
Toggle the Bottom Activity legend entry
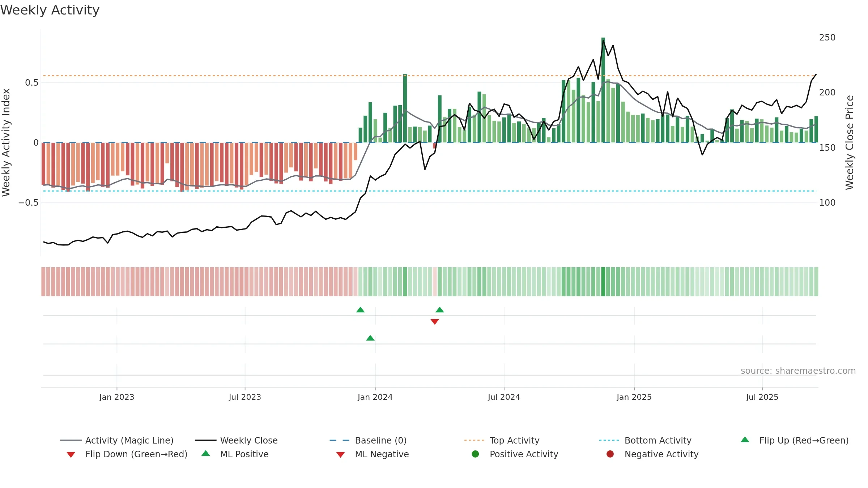[x=645, y=440]
